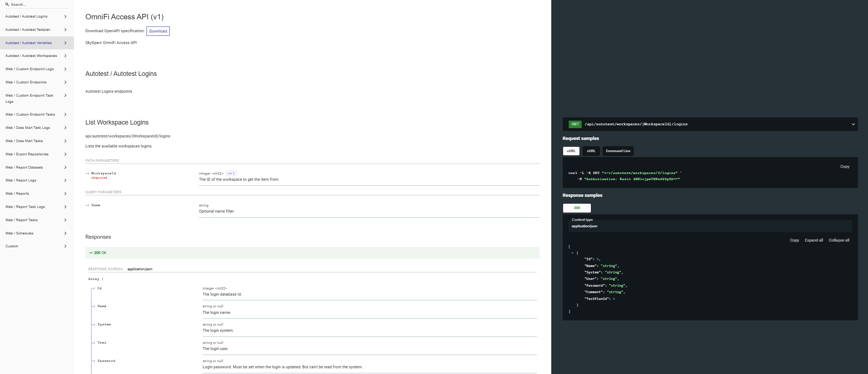This screenshot has height=374, width=868.
Task: Expand Web / Custom Endpoint Task Logs chevron
Action: 65,96
